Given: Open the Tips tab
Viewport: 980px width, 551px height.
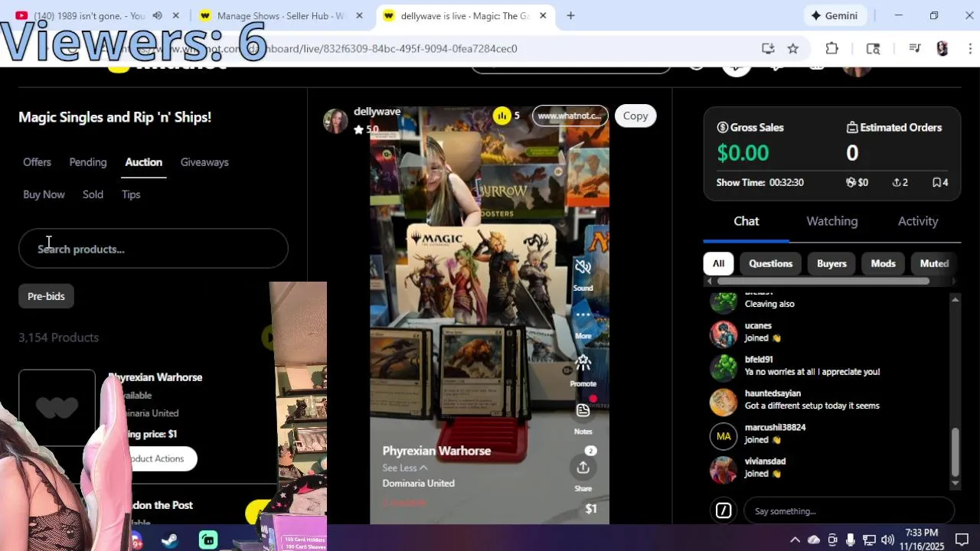Looking at the screenshot, I should tap(131, 194).
